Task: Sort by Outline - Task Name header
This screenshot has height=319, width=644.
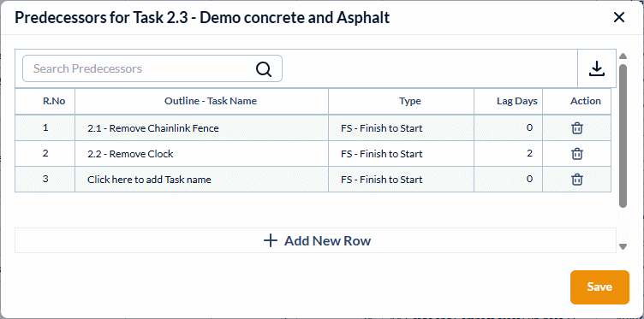Action: point(211,101)
